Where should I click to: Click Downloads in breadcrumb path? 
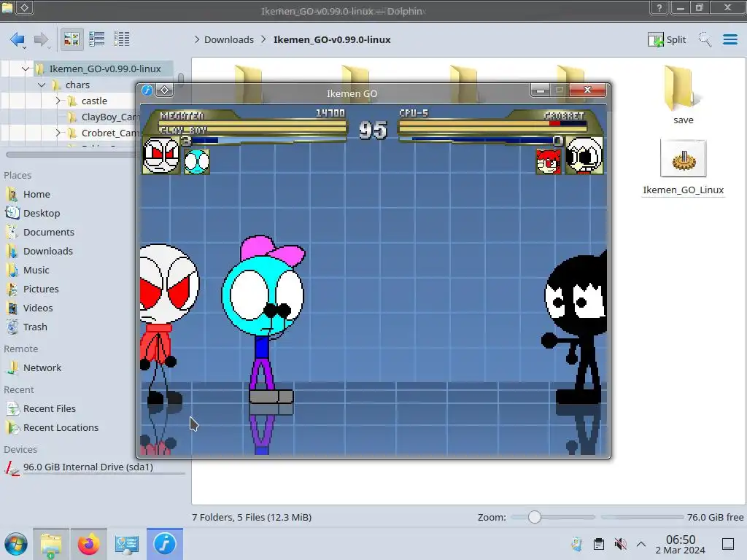pos(228,39)
